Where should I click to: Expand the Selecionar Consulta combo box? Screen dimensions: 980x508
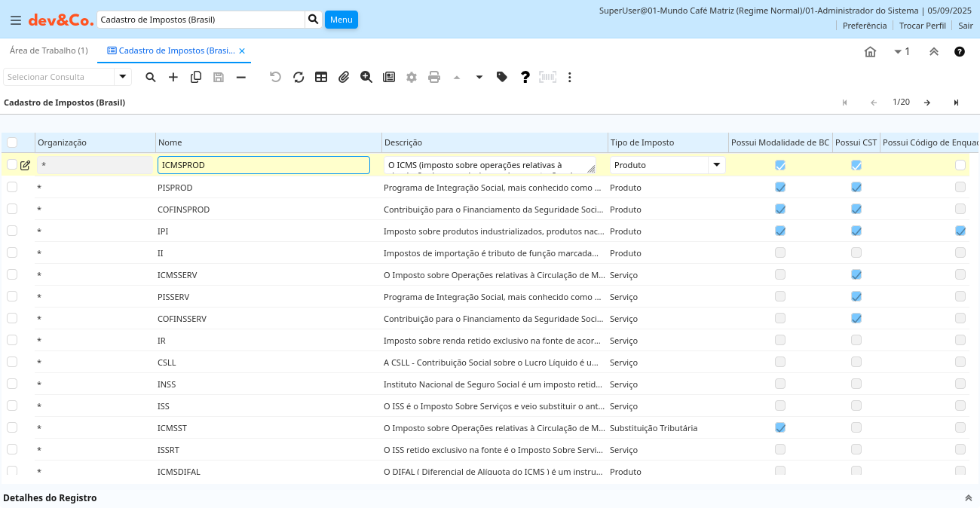pos(123,77)
